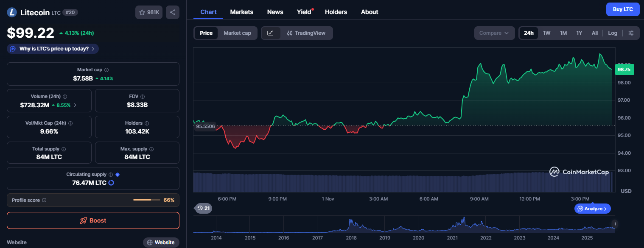Select the 1Y time range
The image size is (644, 248).
[x=579, y=33]
